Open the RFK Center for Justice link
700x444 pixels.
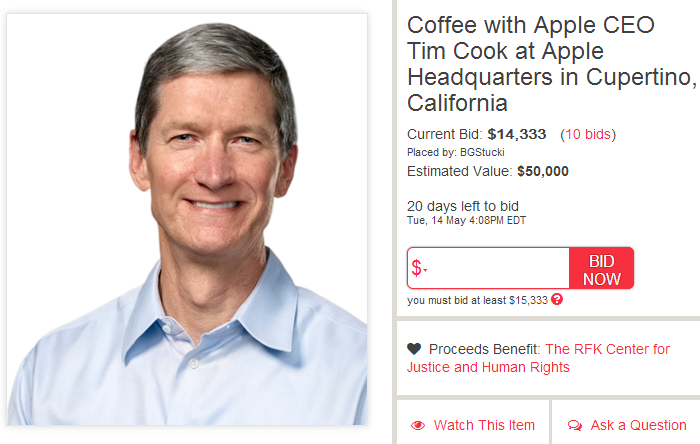tap(606, 349)
